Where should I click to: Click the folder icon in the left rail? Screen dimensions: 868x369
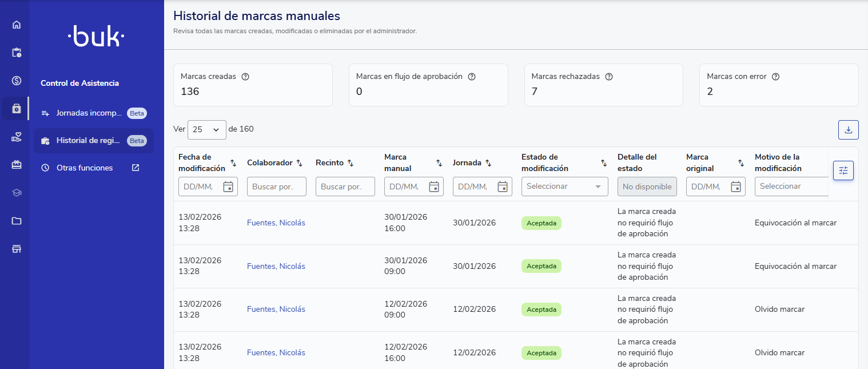pos(17,221)
